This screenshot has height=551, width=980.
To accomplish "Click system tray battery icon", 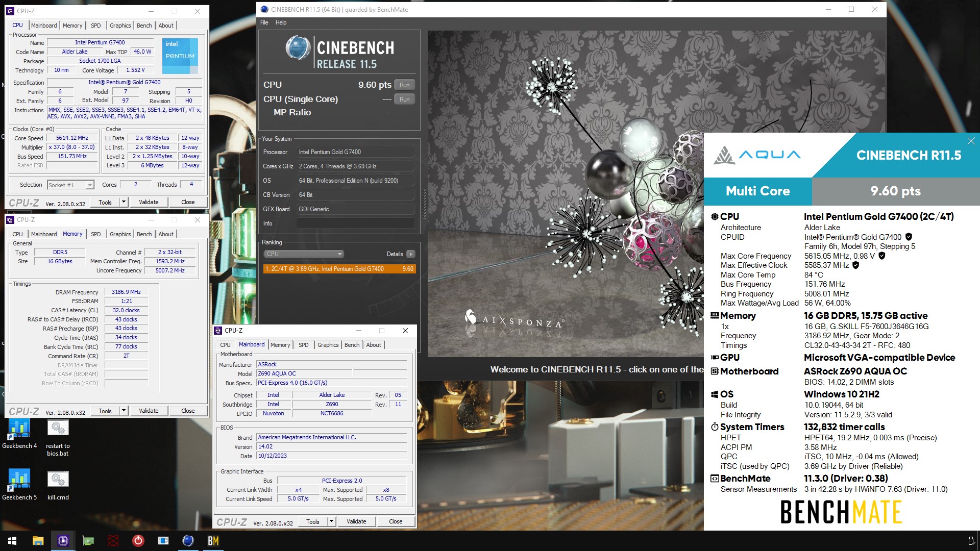I will [x=971, y=541].
